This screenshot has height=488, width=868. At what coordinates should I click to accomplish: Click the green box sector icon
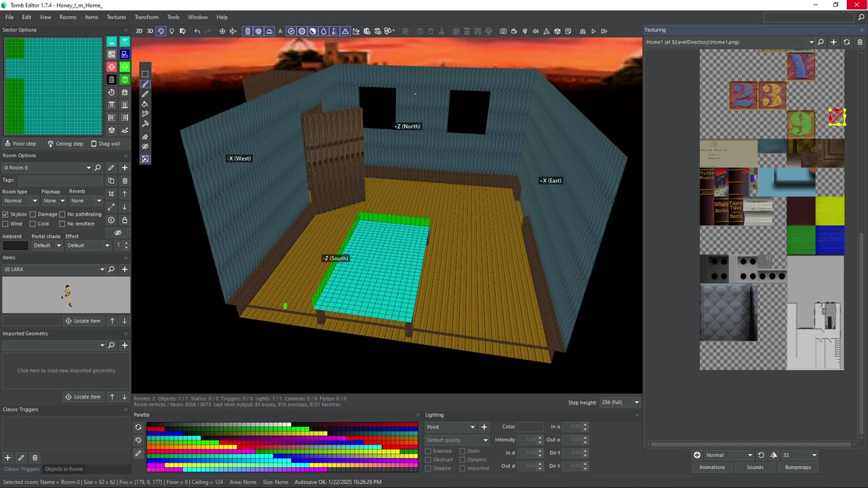(x=125, y=80)
